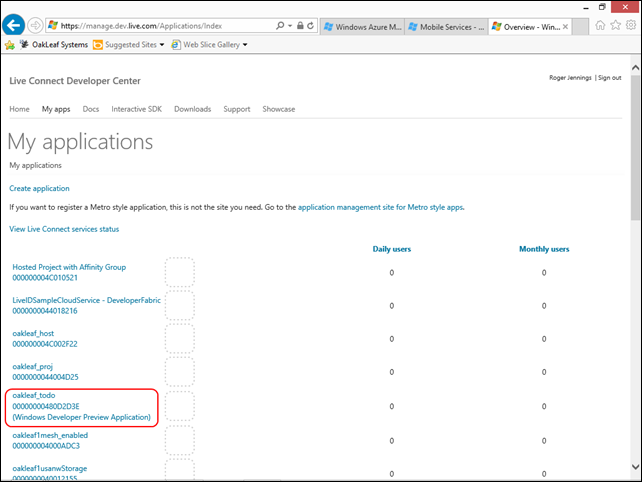Screen dimensions: 642x482
Task: Close the Overview - Win... tab
Action: coord(565,27)
